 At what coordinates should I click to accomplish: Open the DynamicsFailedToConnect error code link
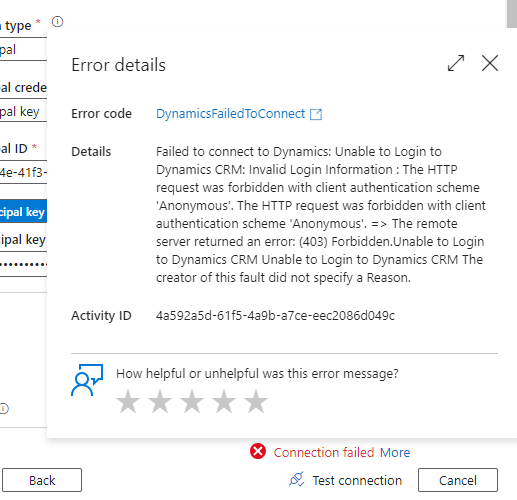[x=230, y=114]
